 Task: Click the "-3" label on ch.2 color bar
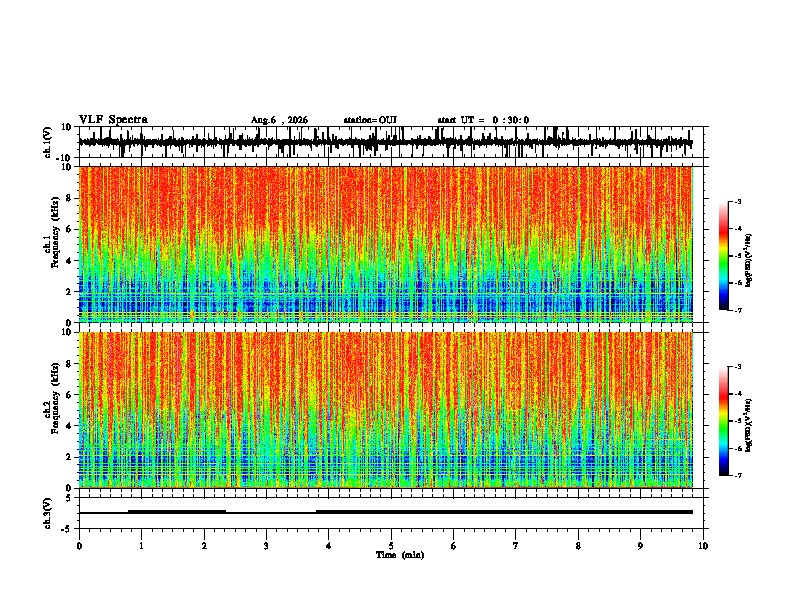(x=737, y=367)
